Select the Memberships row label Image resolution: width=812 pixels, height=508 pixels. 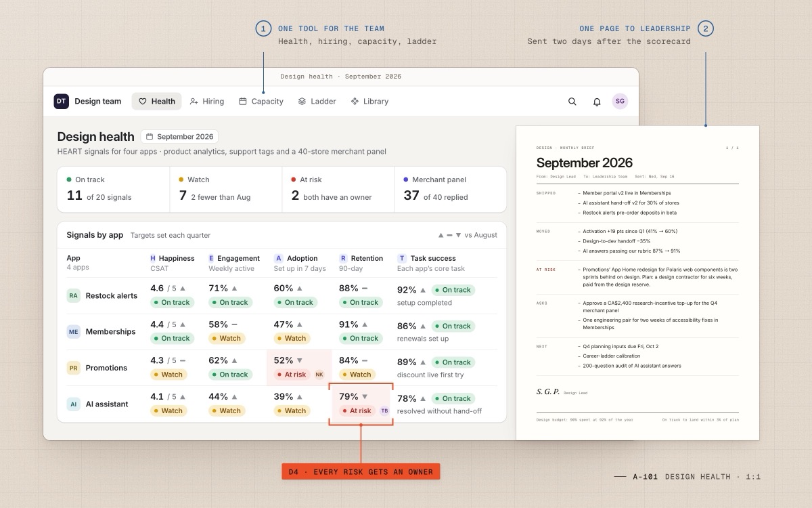[x=110, y=332]
